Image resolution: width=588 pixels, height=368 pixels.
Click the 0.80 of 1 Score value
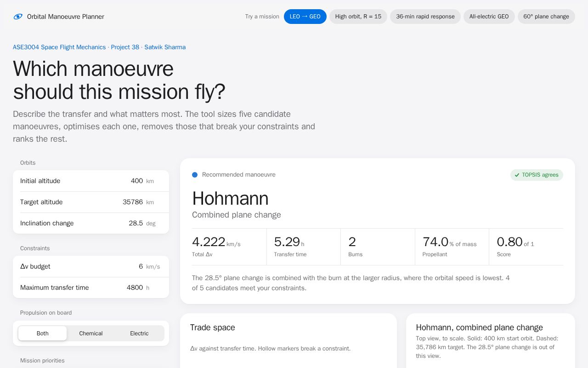515,242
